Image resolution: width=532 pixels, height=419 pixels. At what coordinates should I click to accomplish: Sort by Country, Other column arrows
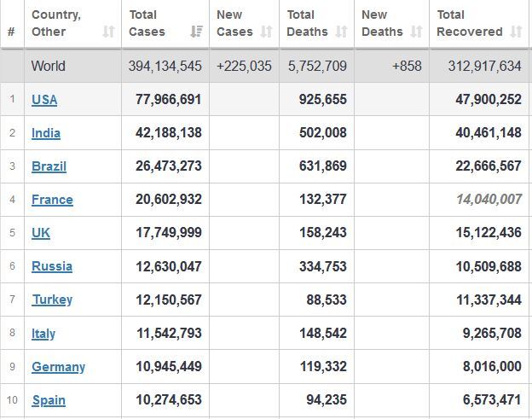pos(108,32)
